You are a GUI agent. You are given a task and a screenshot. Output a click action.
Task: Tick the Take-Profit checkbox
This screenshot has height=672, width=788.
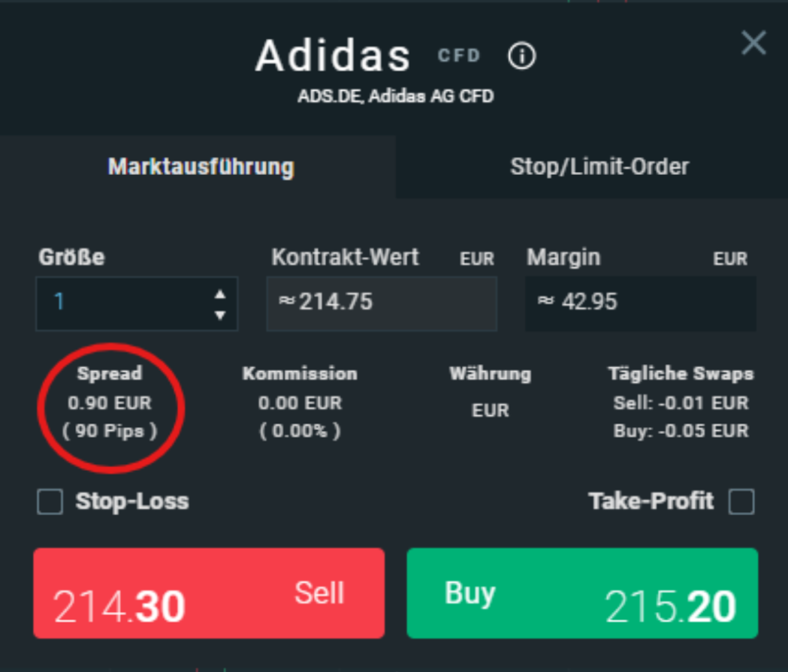click(x=741, y=502)
